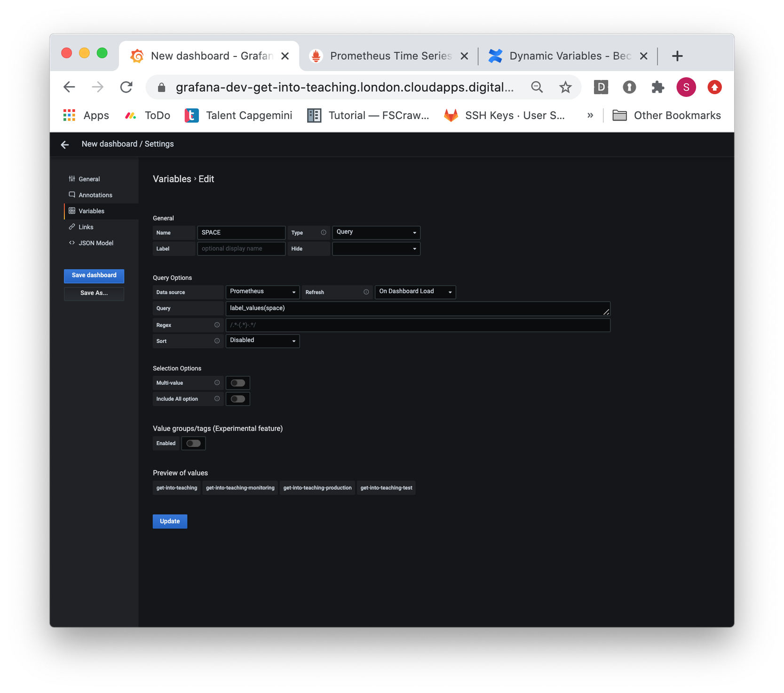
Task: Click the Save dashboard button
Action: 94,275
